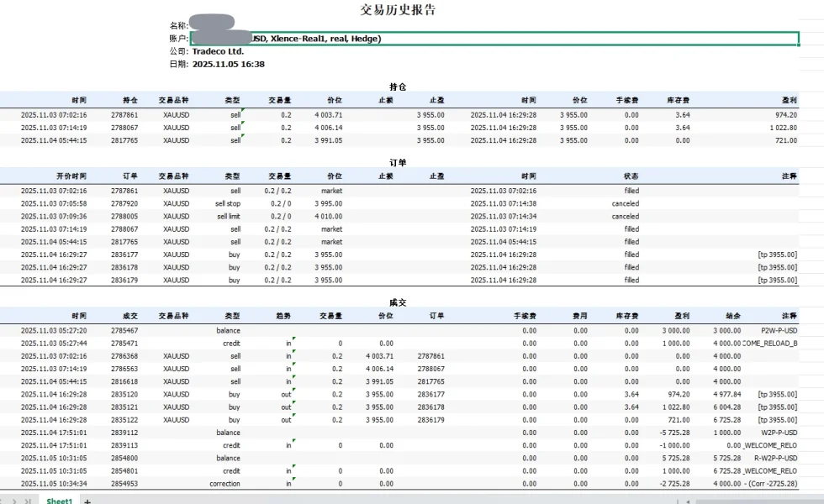
Task: Switch to the Sheet1 tab
Action: [x=59, y=501]
